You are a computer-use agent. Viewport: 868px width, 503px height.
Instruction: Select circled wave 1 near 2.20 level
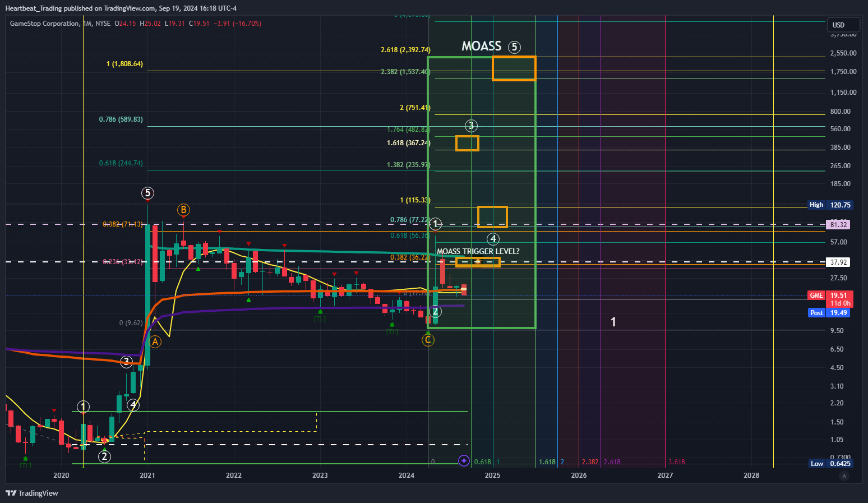(83, 407)
